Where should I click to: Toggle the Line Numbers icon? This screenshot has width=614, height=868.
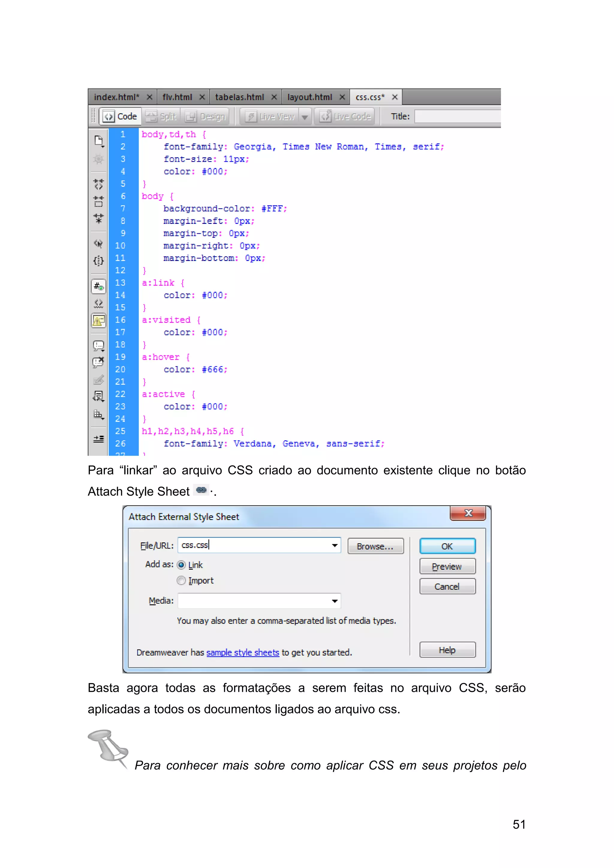click(98, 286)
